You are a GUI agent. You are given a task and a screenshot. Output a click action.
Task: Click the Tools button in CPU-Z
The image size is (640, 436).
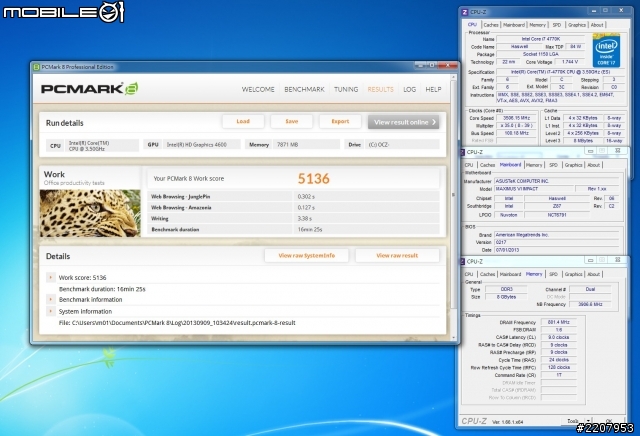pos(573,421)
